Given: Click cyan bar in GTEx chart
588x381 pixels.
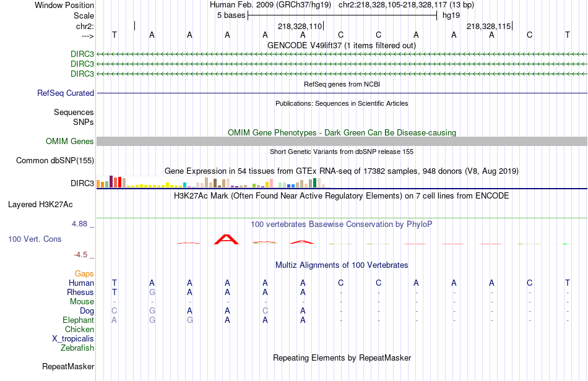Looking at the screenshot, I should (184, 185).
